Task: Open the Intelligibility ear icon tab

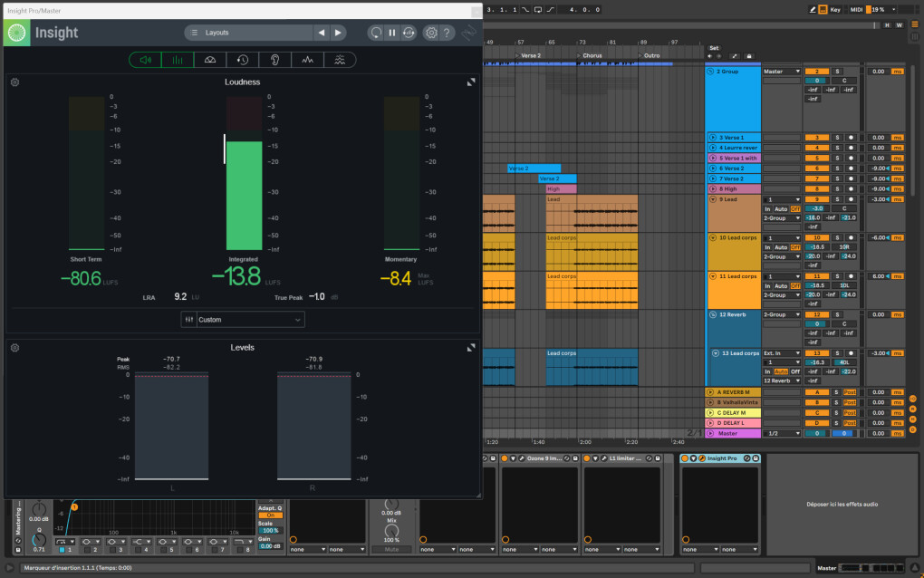Action: tap(274, 60)
